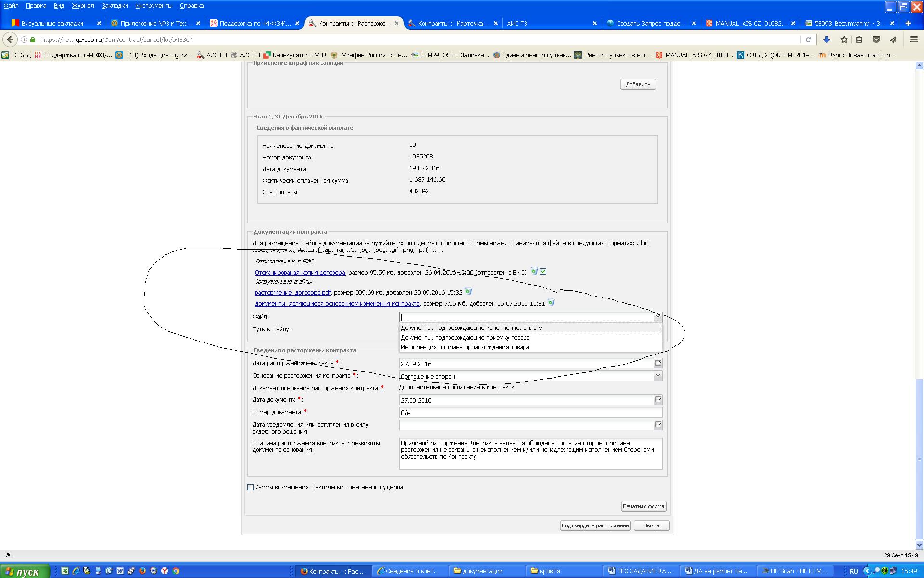Select Документы, подтверждающие исполнение, оплату option
Image resolution: width=924 pixels, height=578 pixels.
531,328
